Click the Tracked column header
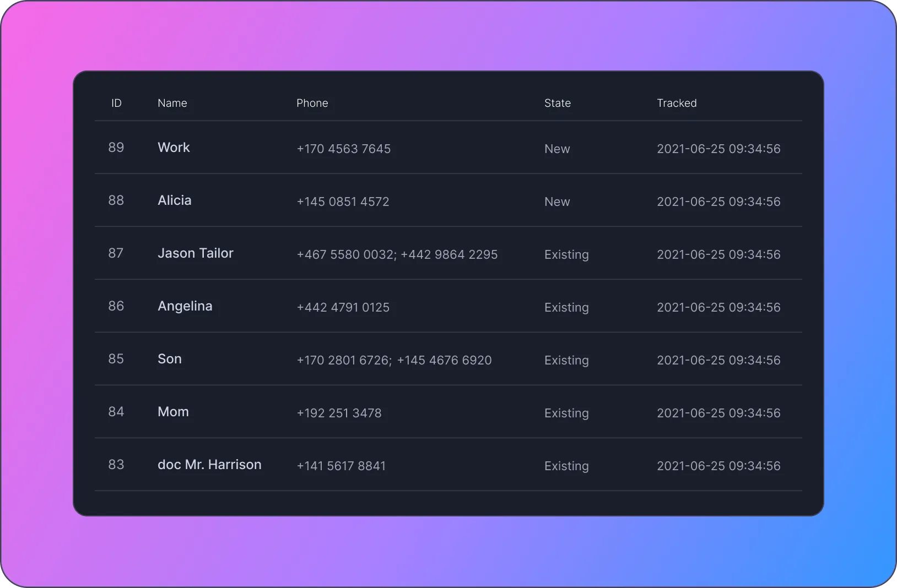Viewport: 897px width, 588px height. pyautogui.click(x=677, y=103)
